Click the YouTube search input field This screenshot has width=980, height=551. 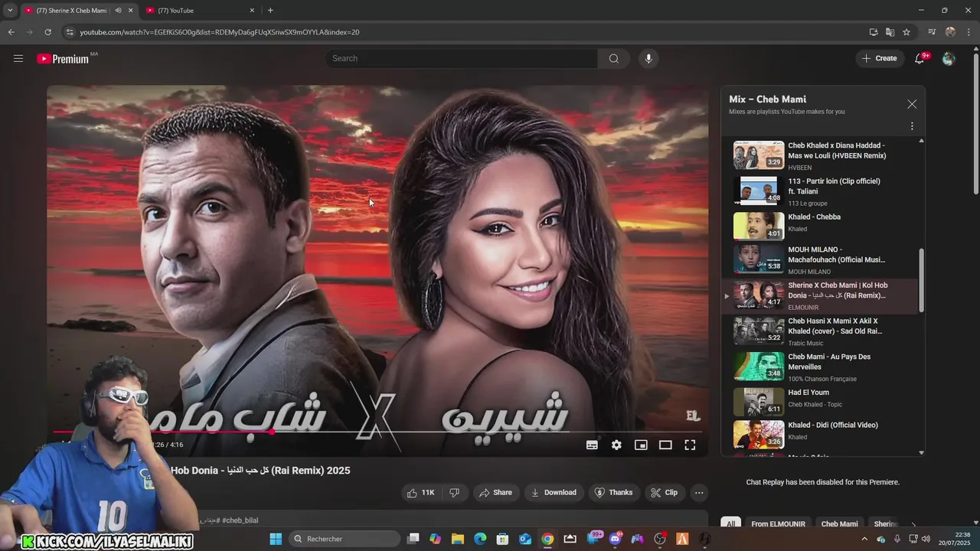coord(462,58)
